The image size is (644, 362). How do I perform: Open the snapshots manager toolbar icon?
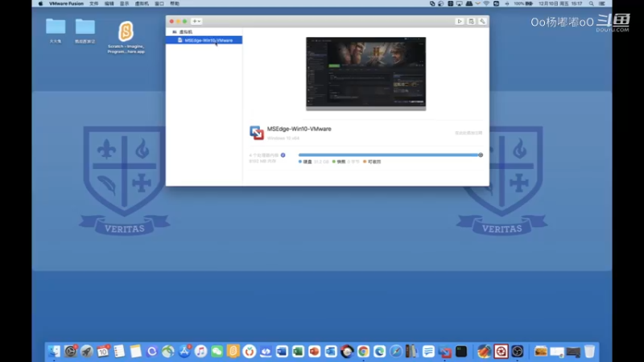tap(471, 22)
